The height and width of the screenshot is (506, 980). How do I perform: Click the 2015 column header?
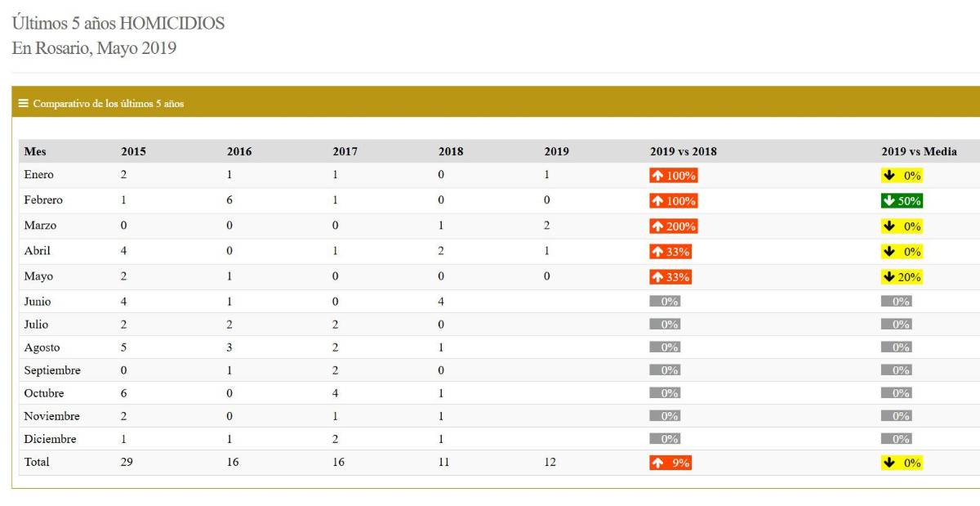tap(133, 151)
